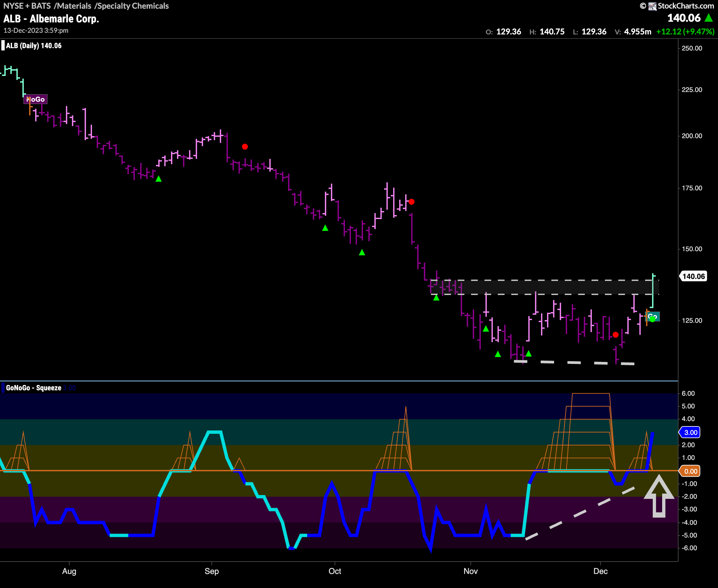Click the 'Nov' date axis label

click(471, 571)
